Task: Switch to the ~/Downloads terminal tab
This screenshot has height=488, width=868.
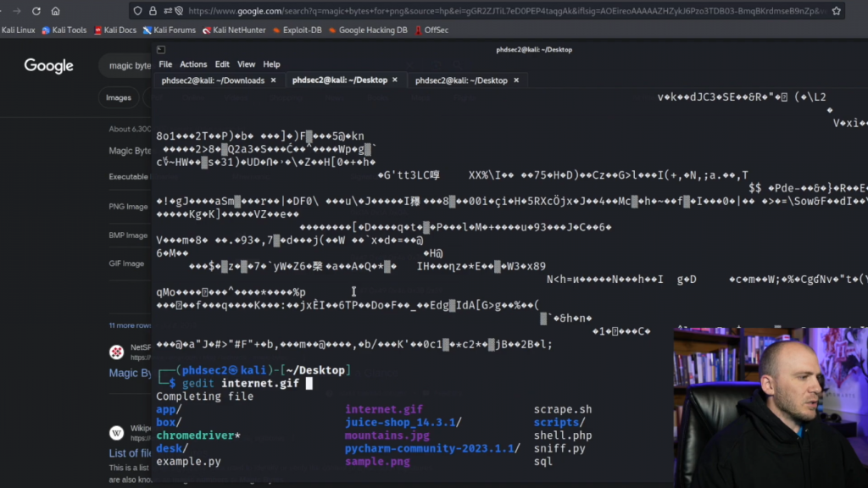Action: (x=213, y=80)
